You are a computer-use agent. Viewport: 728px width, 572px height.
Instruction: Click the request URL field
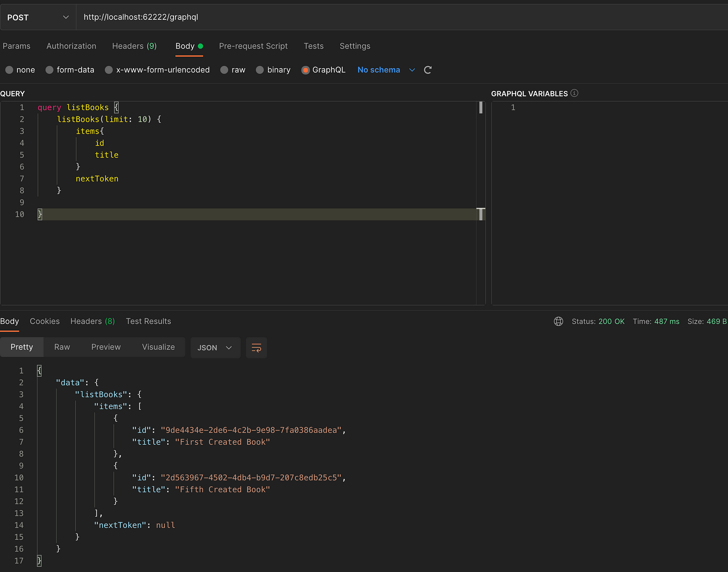click(x=402, y=17)
